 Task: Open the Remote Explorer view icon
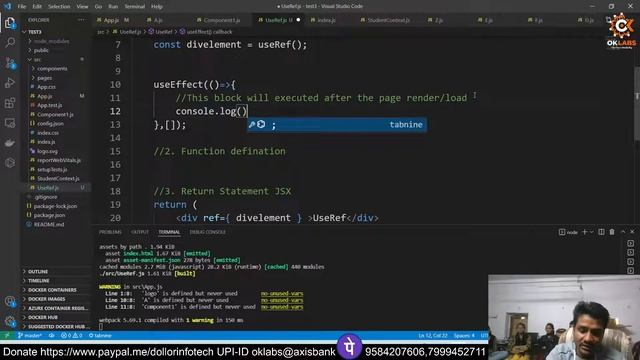10,123
